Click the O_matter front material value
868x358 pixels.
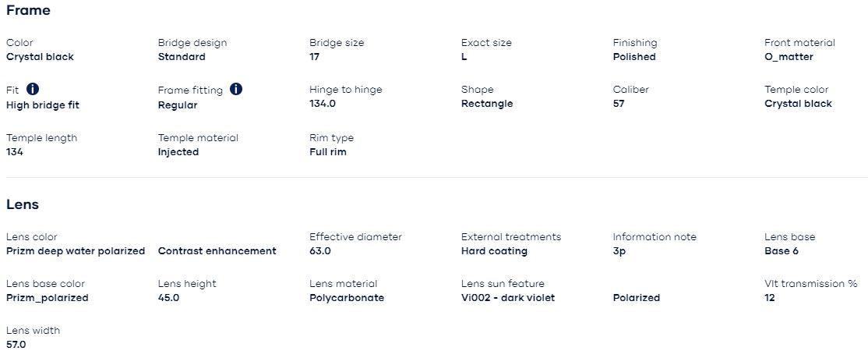click(x=789, y=57)
